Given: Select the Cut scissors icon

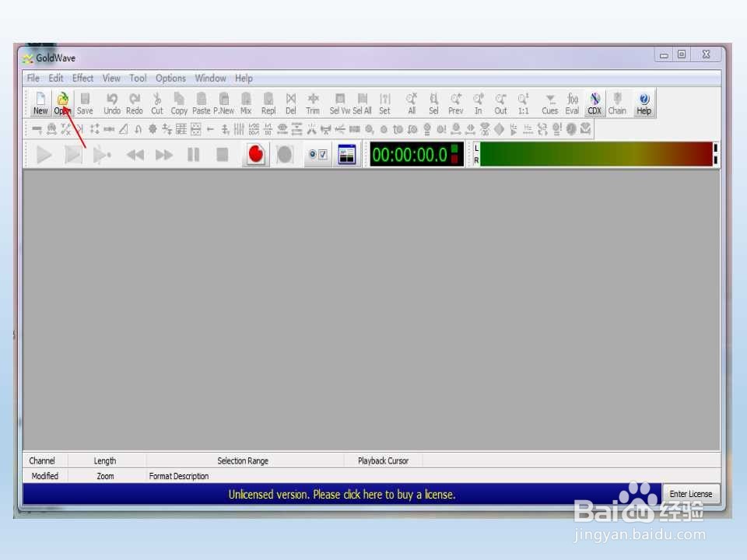Looking at the screenshot, I should pyautogui.click(x=156, y=103).
